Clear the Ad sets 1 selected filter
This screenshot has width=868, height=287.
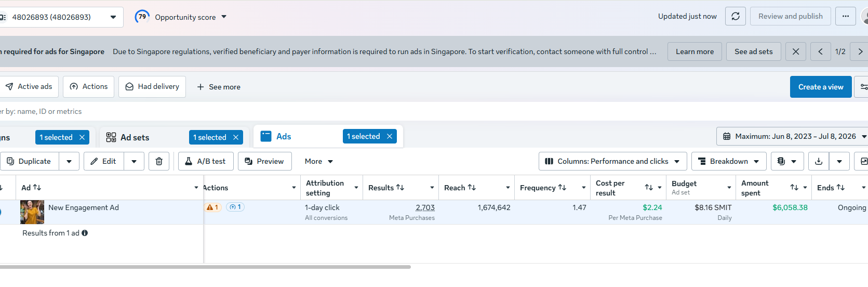tap(236, 137)
